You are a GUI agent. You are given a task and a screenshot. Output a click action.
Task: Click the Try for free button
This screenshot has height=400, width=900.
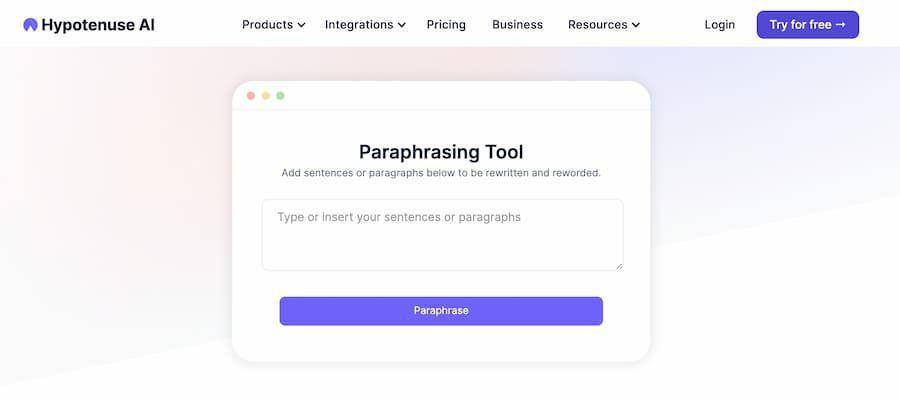pos(808,25)
